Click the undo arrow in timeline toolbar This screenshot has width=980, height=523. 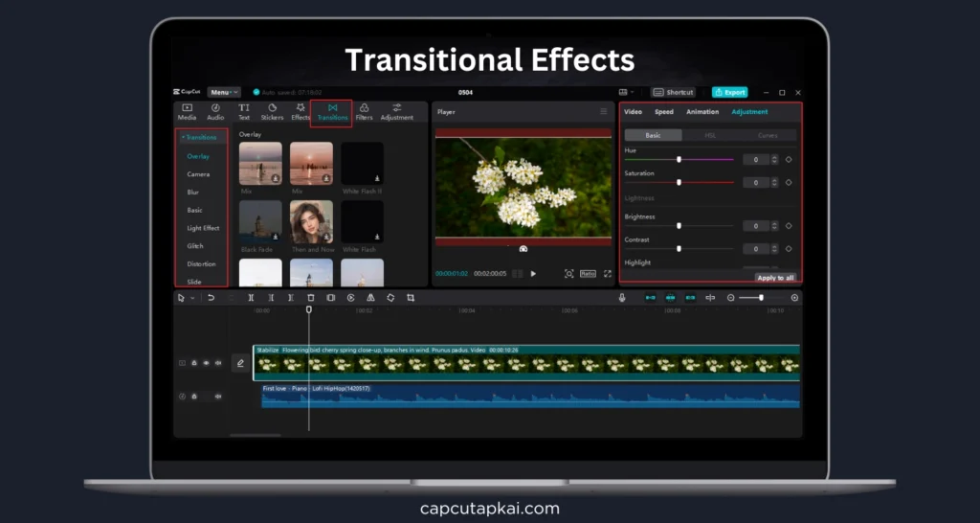coord(211,298)
